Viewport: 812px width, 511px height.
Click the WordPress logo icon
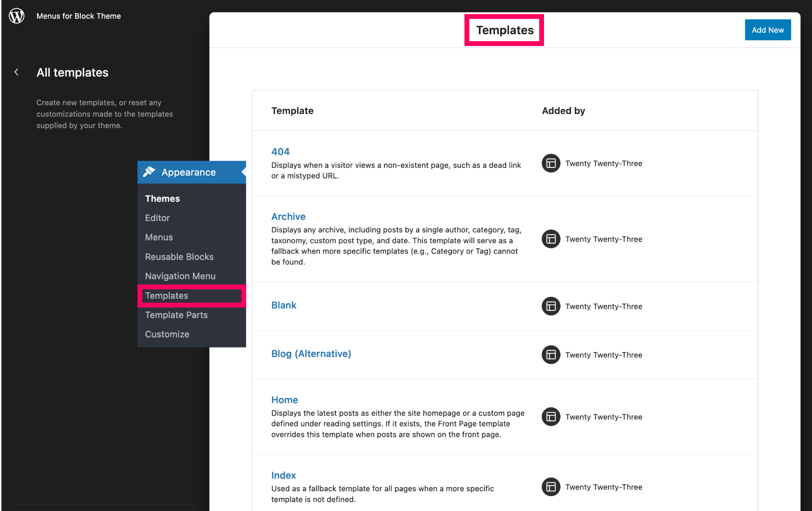point(16,16)
